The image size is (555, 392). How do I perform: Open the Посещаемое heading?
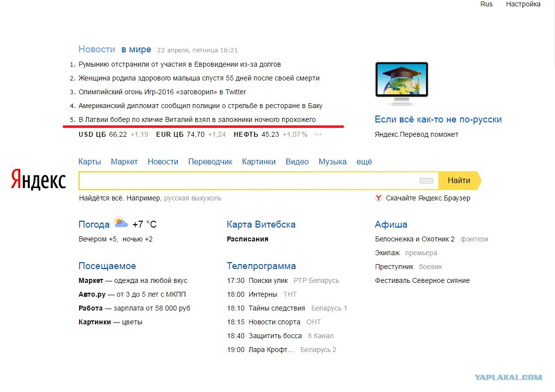pos(107,266)
